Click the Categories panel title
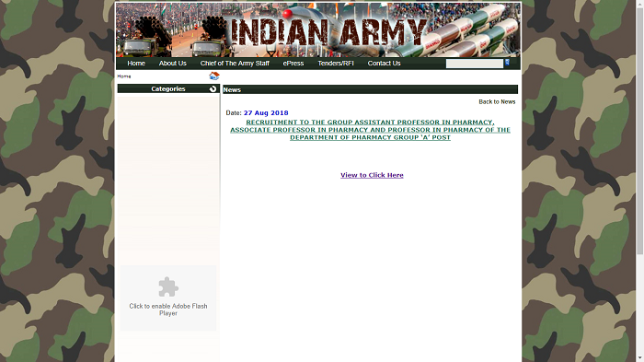Viewport: 644px width, 362px height. tap(168, 88)
